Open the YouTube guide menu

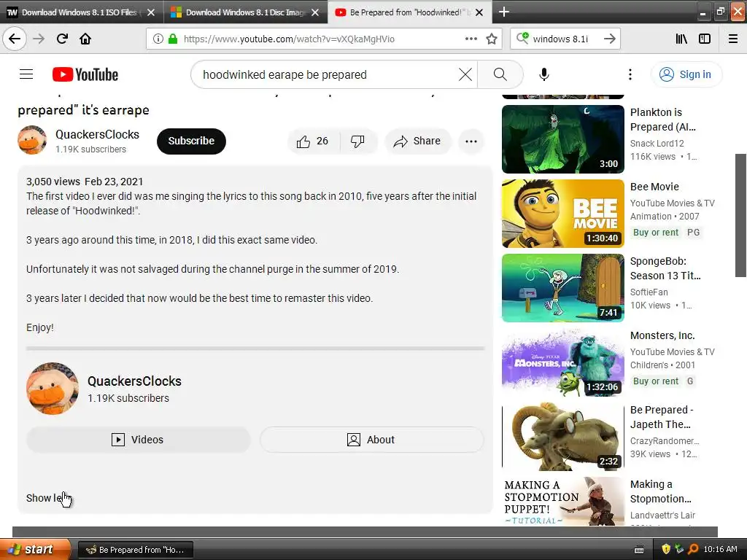(x=26, y=74)
